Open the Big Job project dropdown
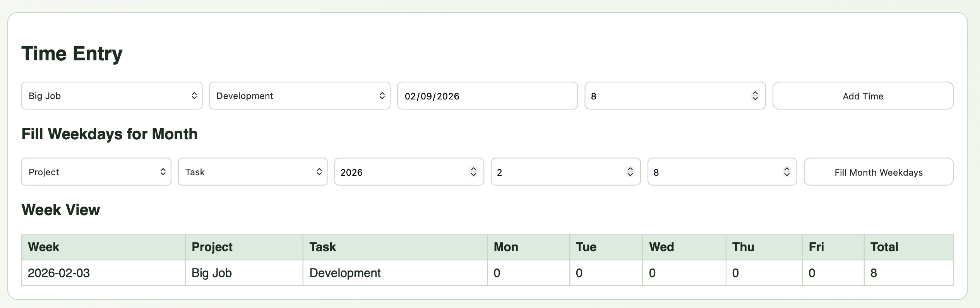 tap(112, 96)
